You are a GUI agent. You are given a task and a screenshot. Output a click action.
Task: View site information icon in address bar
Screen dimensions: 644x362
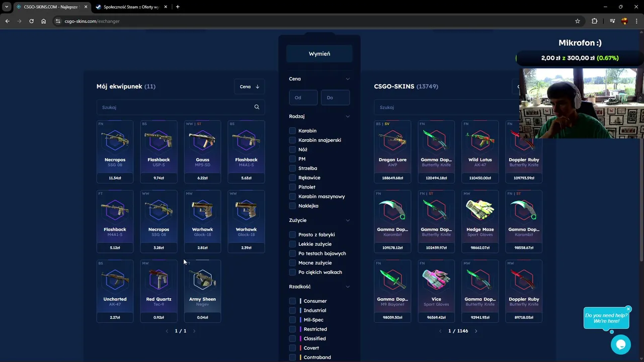click(58, 21)
